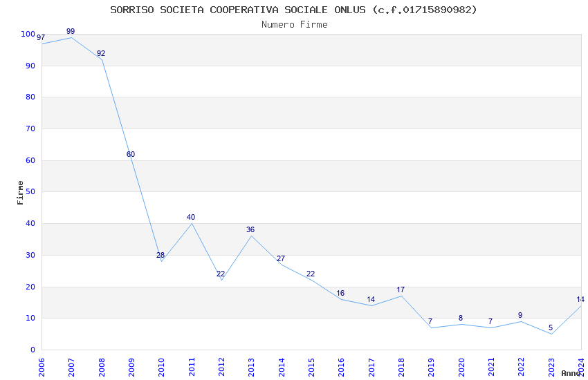Screen dimensions: 588x380
Task: Click x-axis year label 2008
Action: pyautogui.click(x=101, y=367)
